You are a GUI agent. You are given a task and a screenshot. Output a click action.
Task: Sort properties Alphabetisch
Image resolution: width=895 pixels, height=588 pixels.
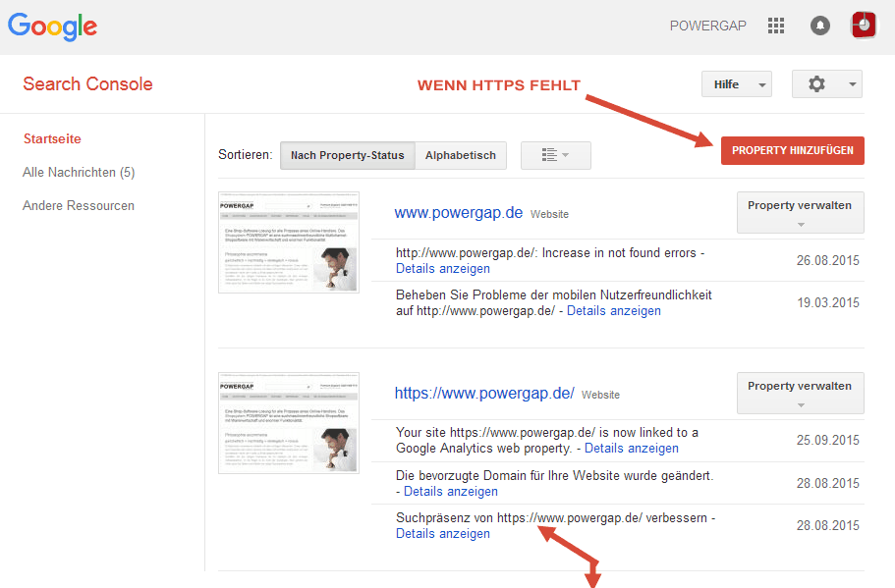click(x=460, y=155)
